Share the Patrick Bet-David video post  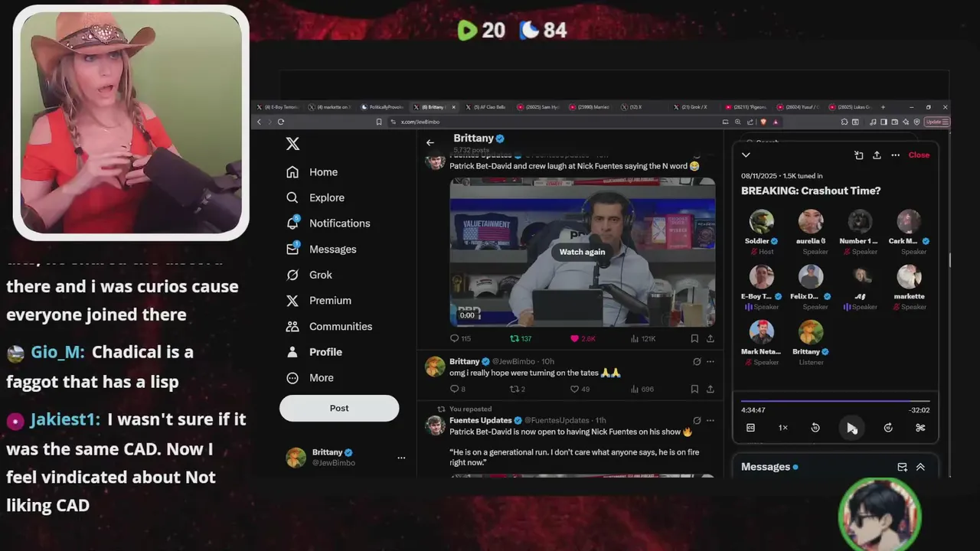tap(710, 338)
